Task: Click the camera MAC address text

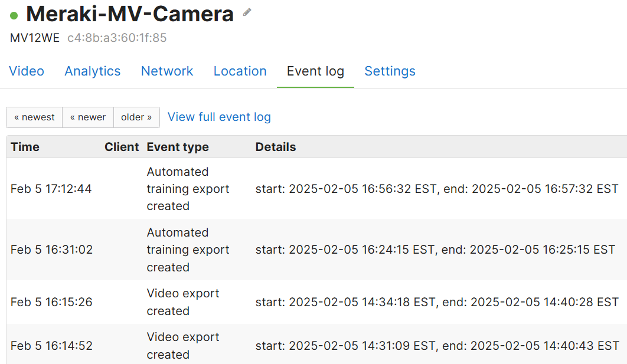Action: click(117, 38)
